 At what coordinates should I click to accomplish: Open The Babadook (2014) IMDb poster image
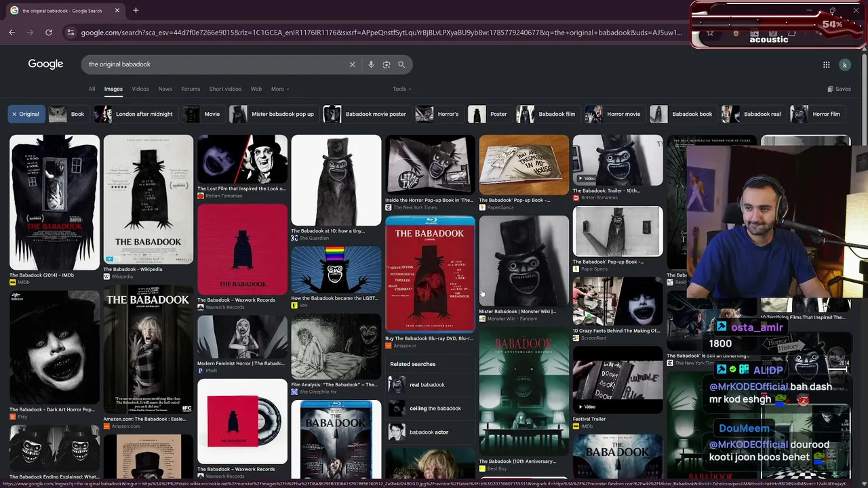tap(54, 202)
